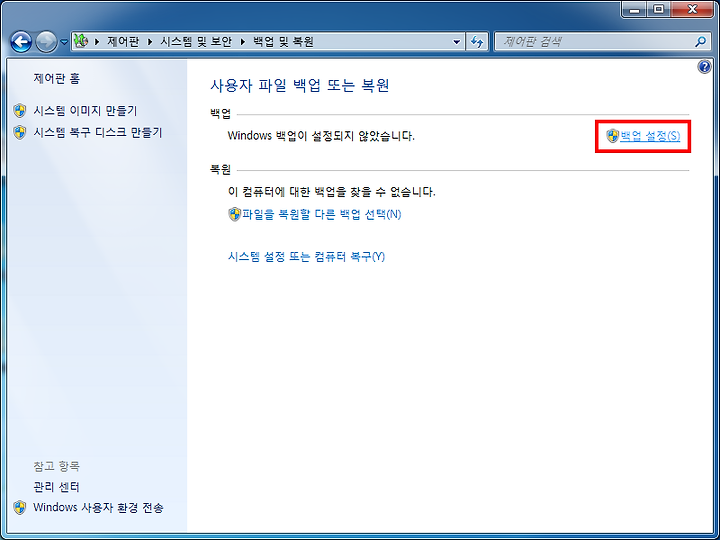This screenshot has height=540, width=720.
Task: Click the shield icon next to 백업 설정(S)
Action: [x=613, y=136]
